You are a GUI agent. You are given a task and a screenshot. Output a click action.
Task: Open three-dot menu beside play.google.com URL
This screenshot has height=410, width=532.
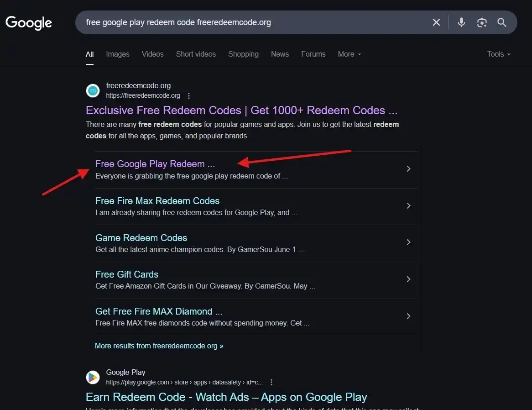coord(271,382)
